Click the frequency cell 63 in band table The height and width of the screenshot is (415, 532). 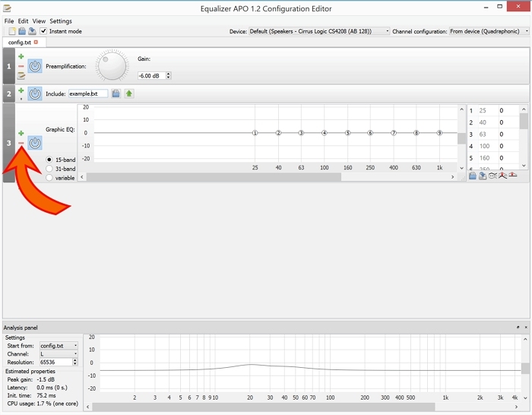(x=488, y=135)
